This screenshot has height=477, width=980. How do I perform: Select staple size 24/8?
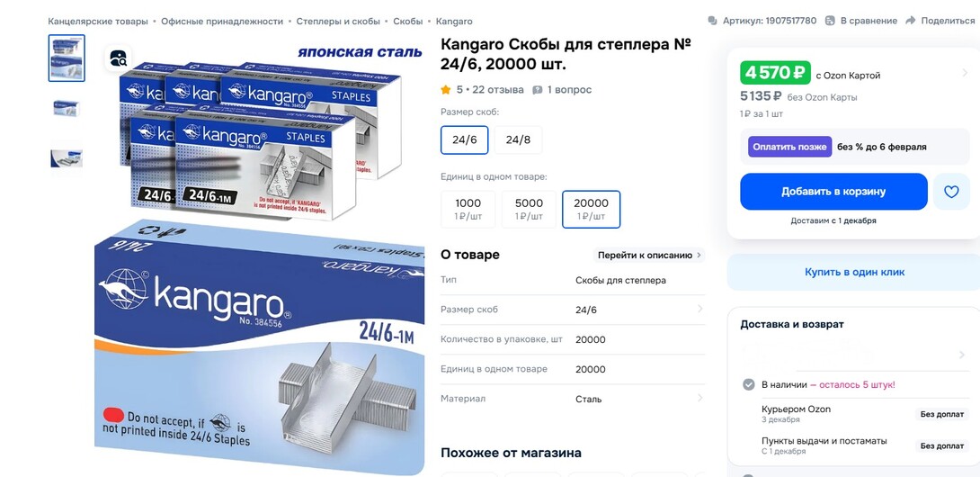pyautogui.click(x=518, y=139)
